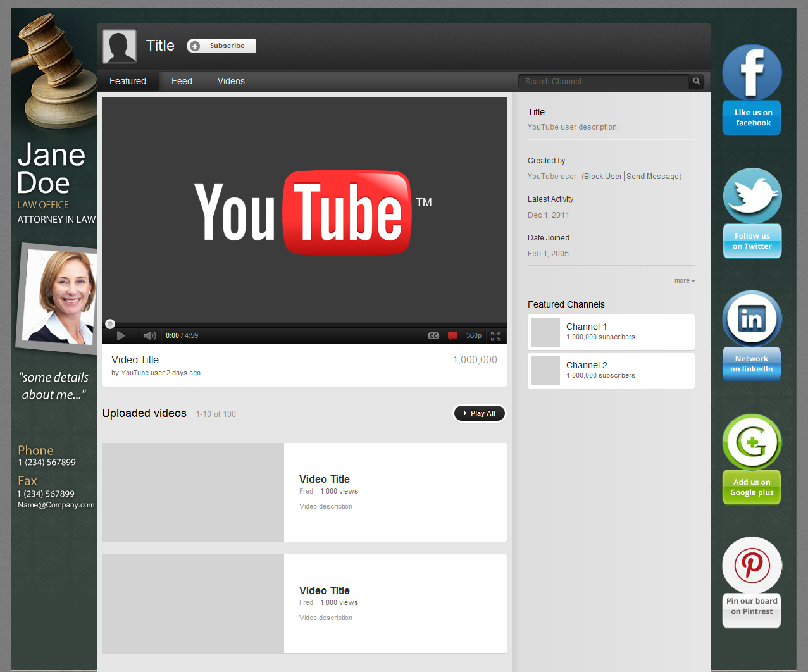Click 'YouTube user' in Created by section
Viewport: 808px width, 672px height.
click(552, 177)
